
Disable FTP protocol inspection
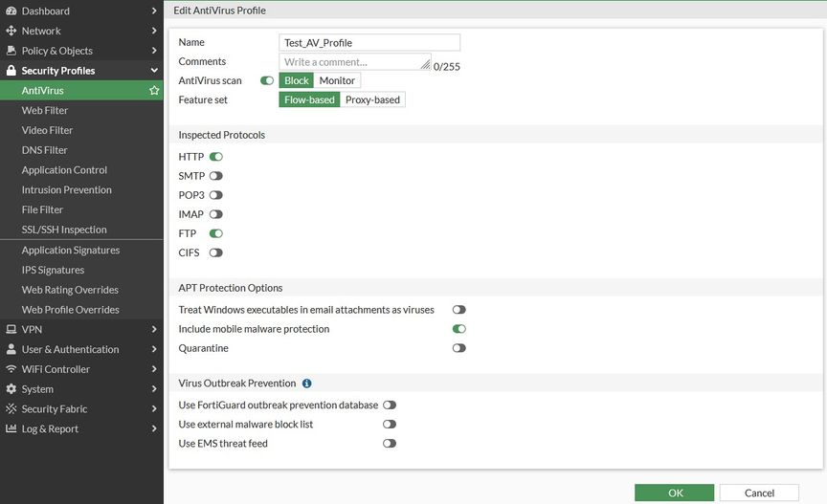click(x=216, y=233)
